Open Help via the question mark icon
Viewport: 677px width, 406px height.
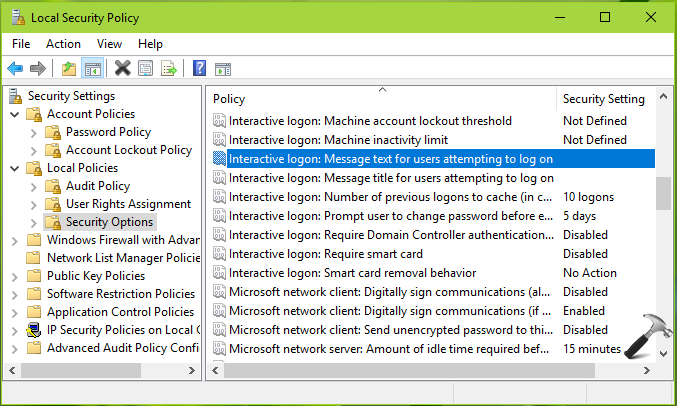pos(199,68)
